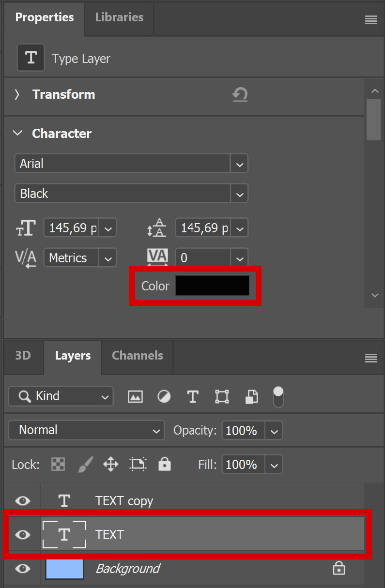Click the Opacity percentage field
The image size is (385, 588).
click(244, 430)
